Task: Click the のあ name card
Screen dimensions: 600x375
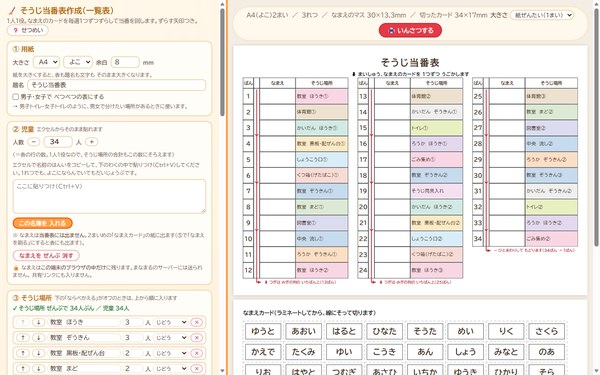Action: click(x=546, y=352)
